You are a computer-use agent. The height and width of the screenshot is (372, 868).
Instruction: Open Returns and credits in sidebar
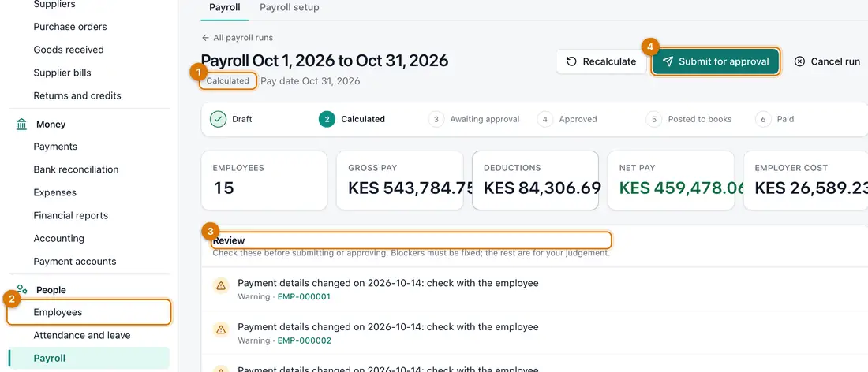click(x=77, y=95)
